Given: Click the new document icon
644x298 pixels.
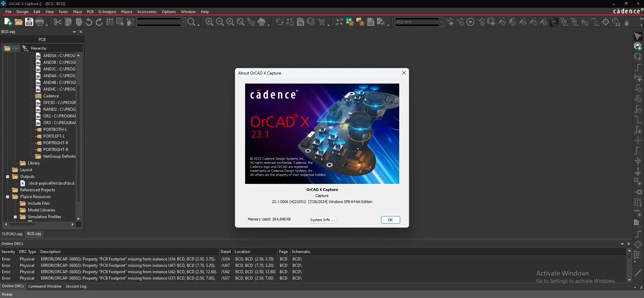Looking at the screenshot, I should [x=8, y=22].
